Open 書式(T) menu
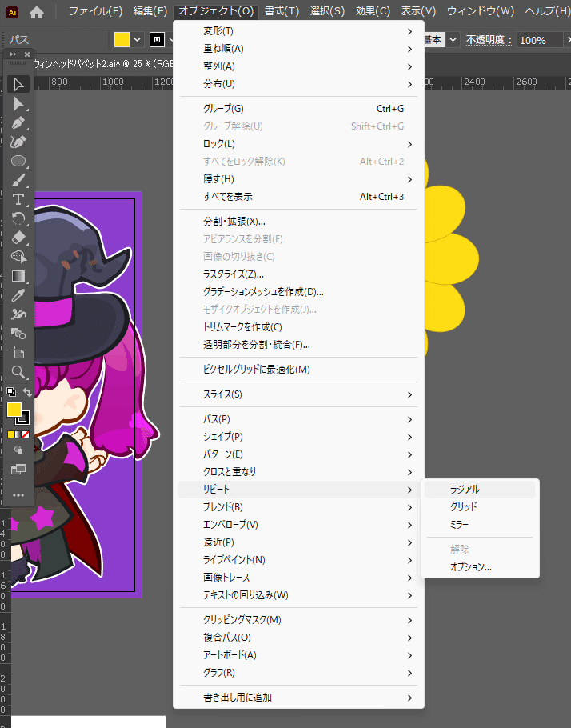The width and height of the screenshot is (571, 728). click(x=282, y=11)
